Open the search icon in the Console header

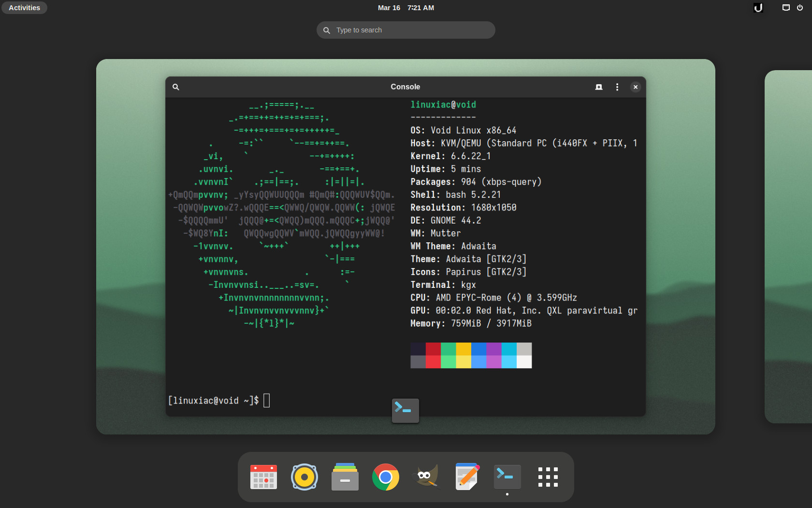coord(176,87)
